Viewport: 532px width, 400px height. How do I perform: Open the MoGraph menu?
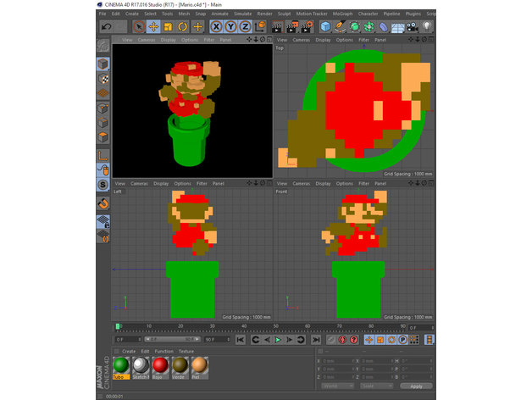click(342, 14)
